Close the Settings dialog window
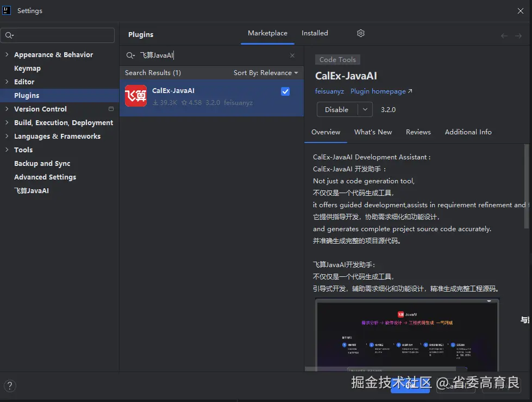Screen dimensions: 532x402 [x=521, y=11]
